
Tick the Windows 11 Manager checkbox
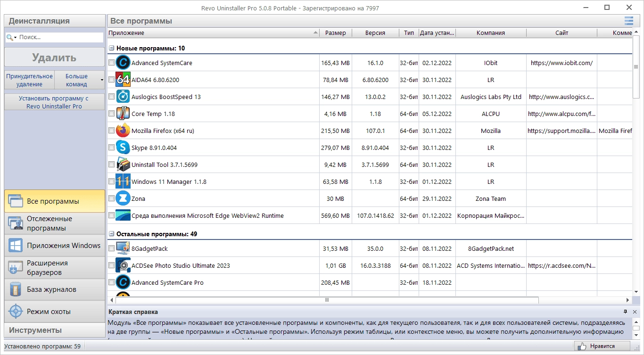pos(111,182)
